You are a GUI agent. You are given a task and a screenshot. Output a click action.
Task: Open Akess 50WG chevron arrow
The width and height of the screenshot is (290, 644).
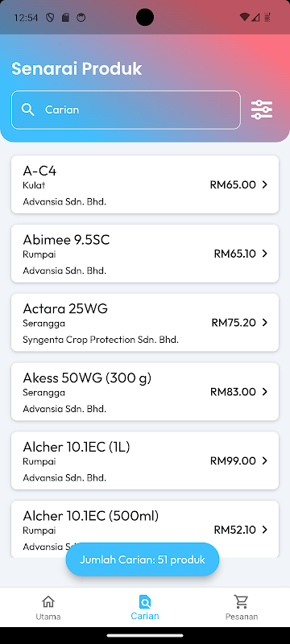pos(265,392)
